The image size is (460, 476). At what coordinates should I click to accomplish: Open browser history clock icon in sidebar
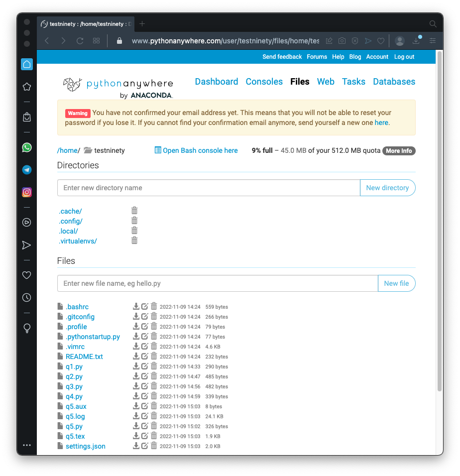tap(27, 298)
